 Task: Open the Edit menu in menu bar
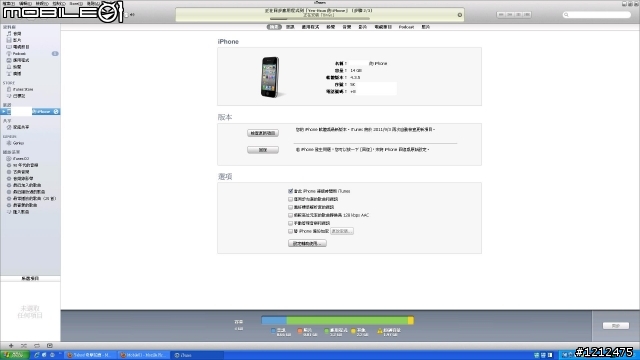tap(25, 3)
